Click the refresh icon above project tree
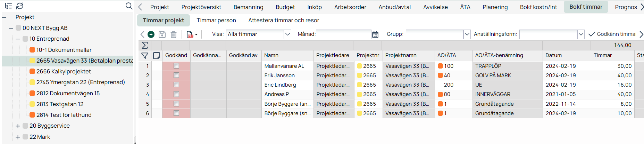644x144 pixels. (x=20, y=6)
